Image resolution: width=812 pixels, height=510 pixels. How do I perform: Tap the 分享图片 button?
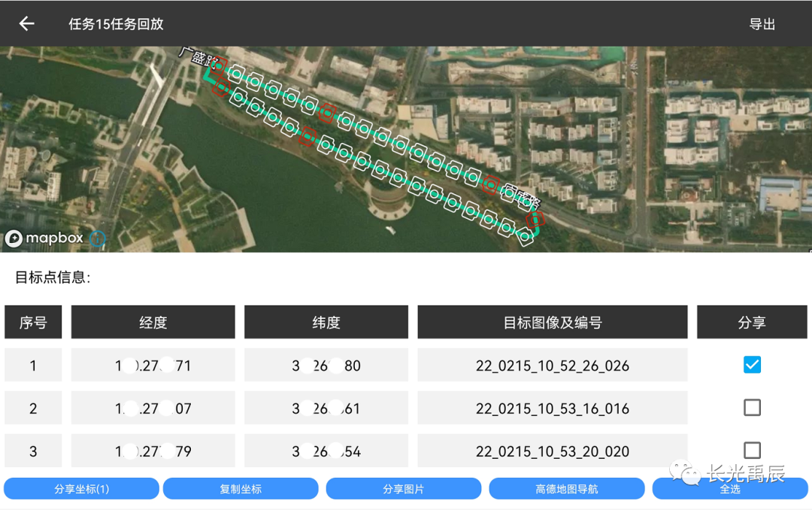point(404,489)
